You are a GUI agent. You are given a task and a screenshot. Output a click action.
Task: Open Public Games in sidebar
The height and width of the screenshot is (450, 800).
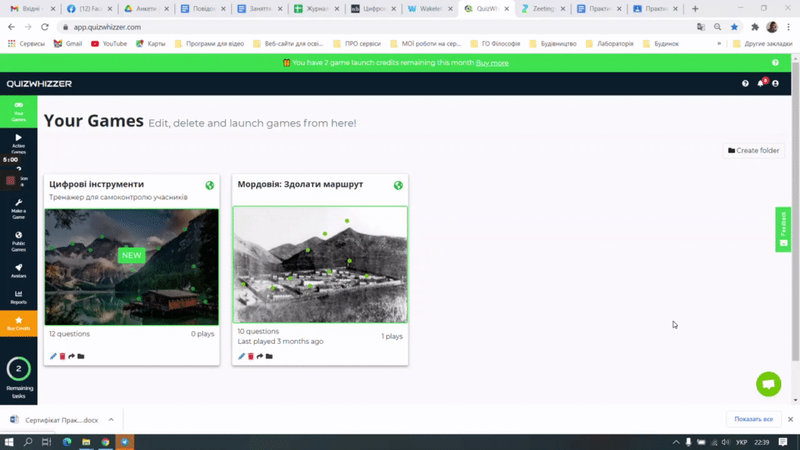pos(18,239)
